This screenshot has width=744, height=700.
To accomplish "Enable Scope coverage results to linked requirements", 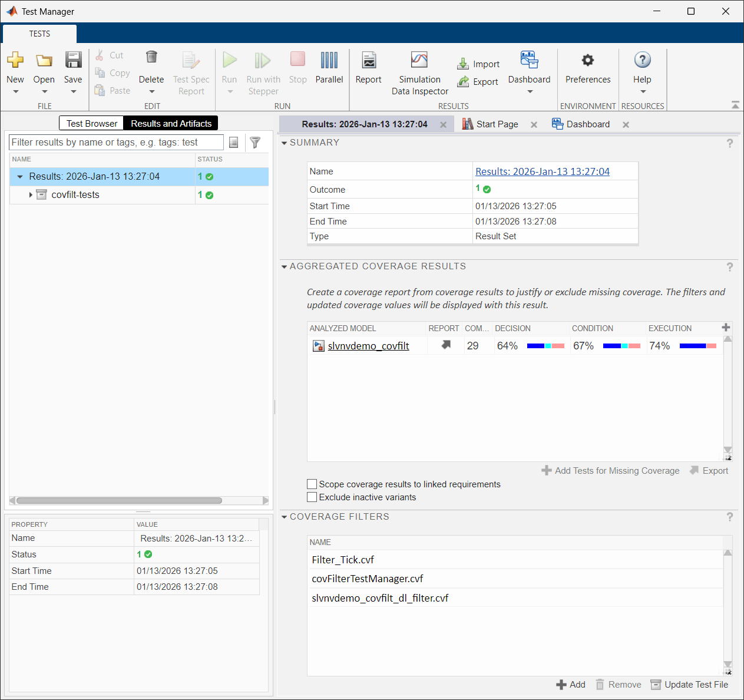I will click(312, 484).
